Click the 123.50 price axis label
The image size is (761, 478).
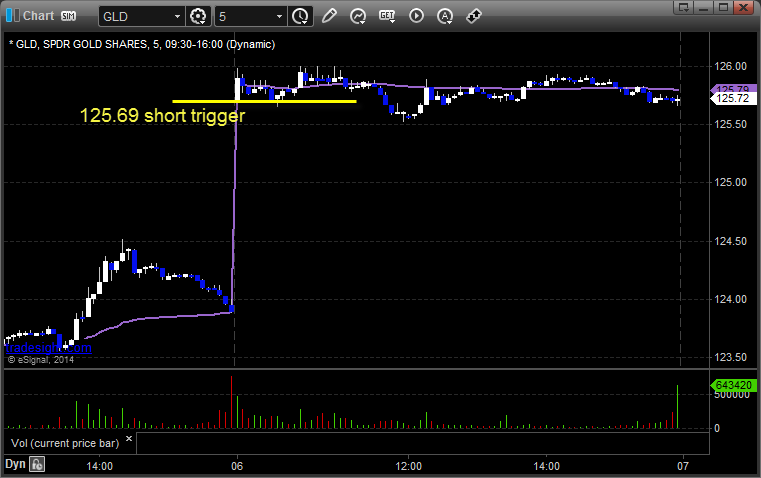(730, 357)
